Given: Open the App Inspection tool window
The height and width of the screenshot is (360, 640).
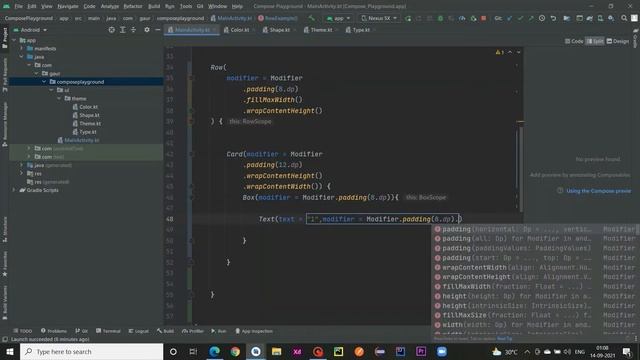Looking at the screenshot, I should coord(254,331).
